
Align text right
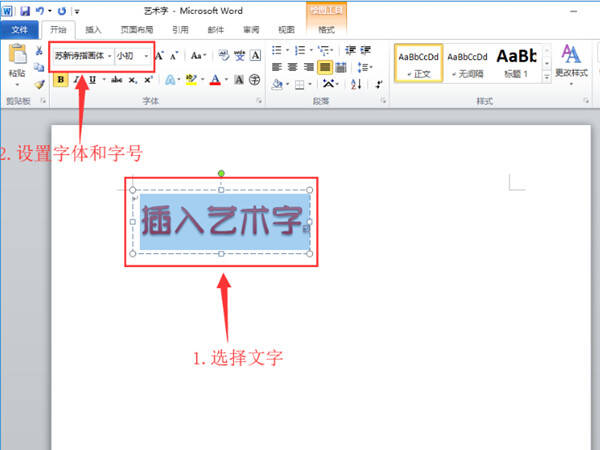(308, 67)
